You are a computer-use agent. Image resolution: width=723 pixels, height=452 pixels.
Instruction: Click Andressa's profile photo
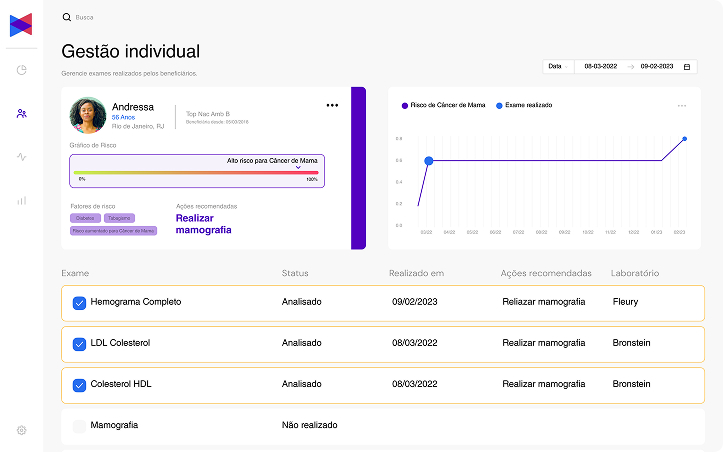tap(88, 115)
